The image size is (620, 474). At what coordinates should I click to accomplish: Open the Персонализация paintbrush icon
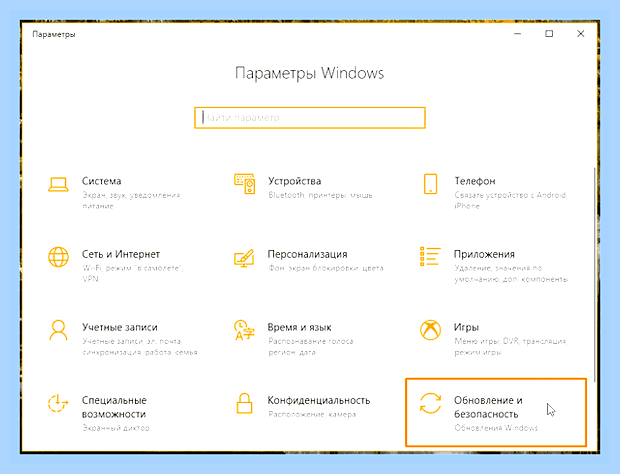pyautogui.click(x=244, y=258)
